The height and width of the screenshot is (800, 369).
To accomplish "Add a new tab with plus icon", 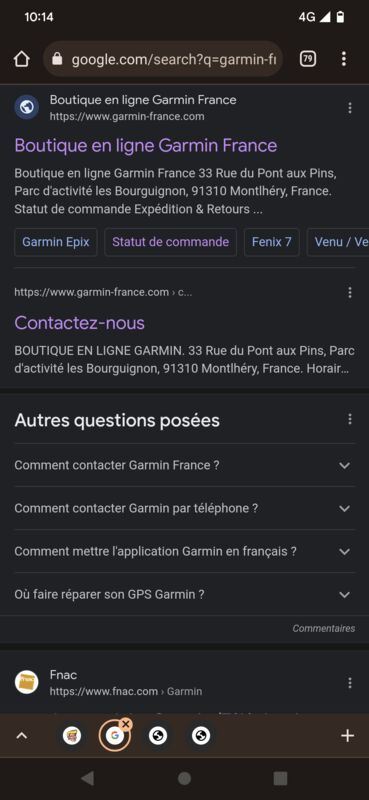I will pyautogui.click(x=347, y=736).
